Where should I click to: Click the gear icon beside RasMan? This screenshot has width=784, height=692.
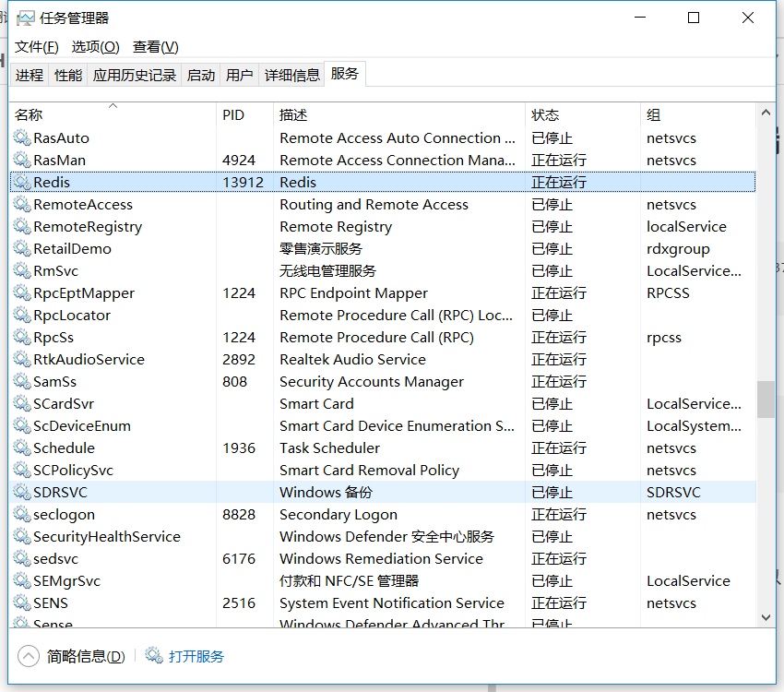pos(22,160)
